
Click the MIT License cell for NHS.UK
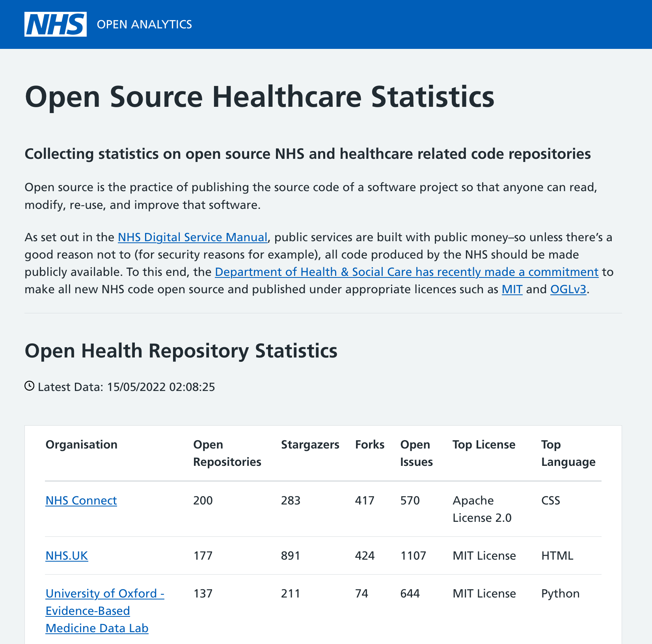coord(484,556)
